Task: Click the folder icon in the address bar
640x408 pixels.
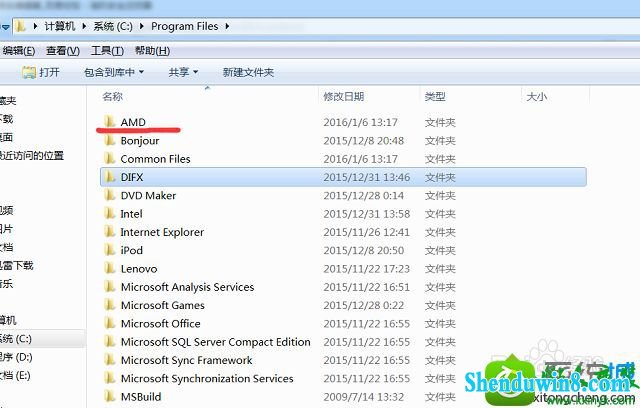Action: 20,27
